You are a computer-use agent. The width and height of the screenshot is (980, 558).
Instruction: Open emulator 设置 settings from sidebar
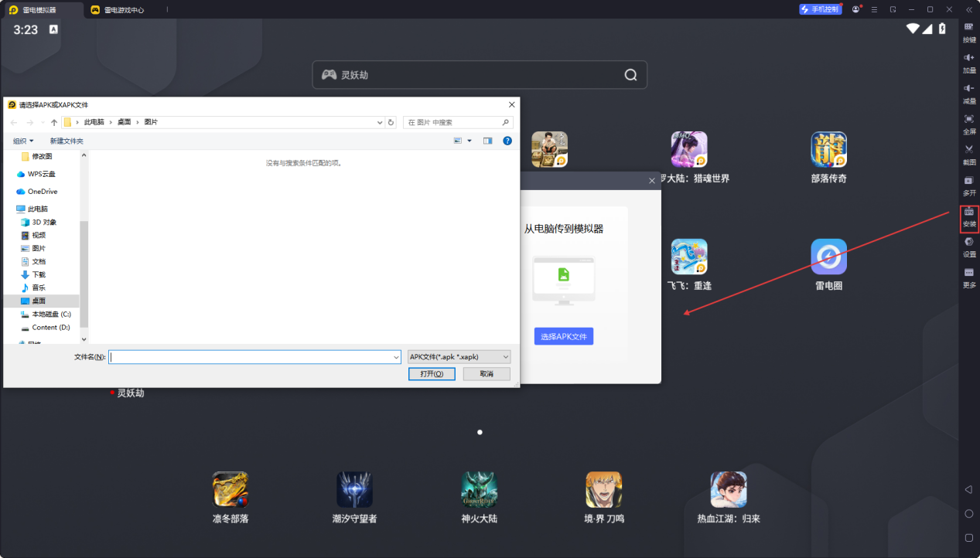(968, 247)
